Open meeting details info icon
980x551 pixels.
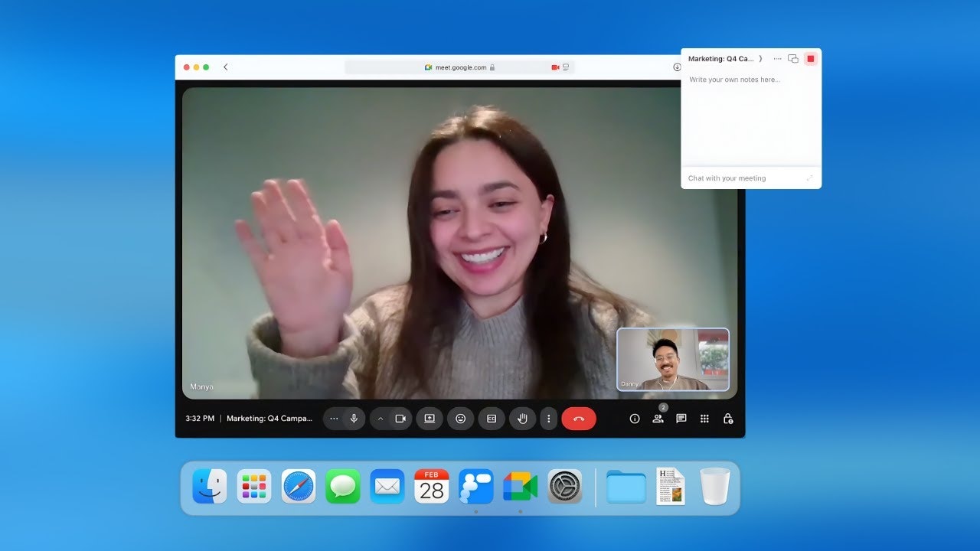click(x=634, y=419)
